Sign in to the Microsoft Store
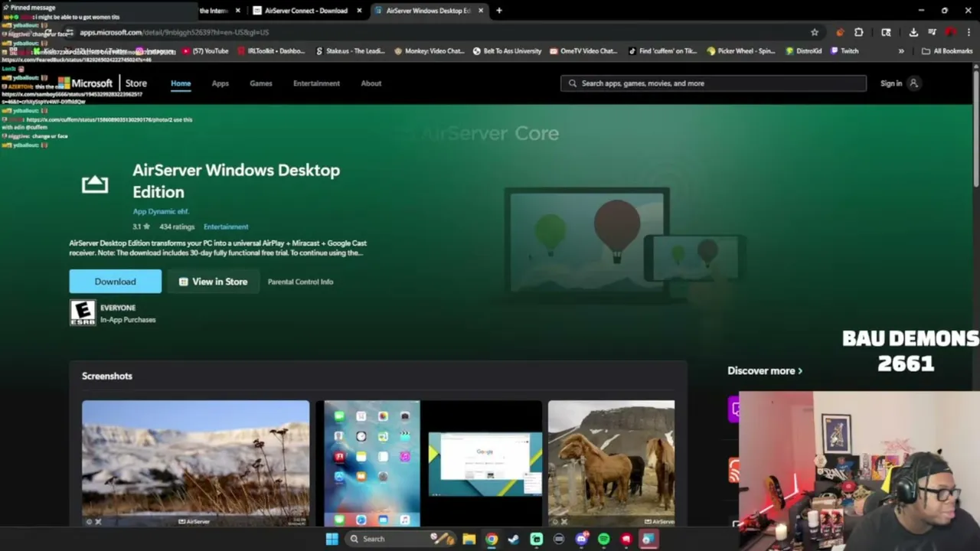 pyautogui.click(x=899, y=83)
